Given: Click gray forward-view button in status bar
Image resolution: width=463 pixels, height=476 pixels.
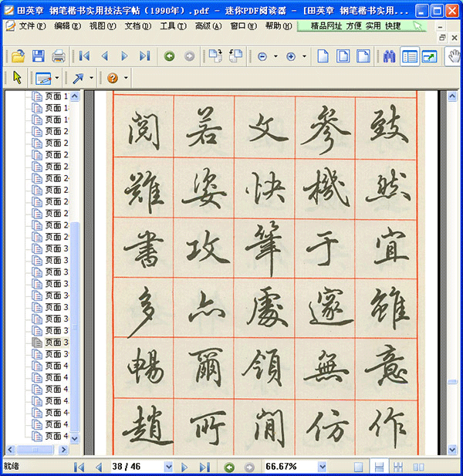Looking at the screenshot, I should (249, 468).
